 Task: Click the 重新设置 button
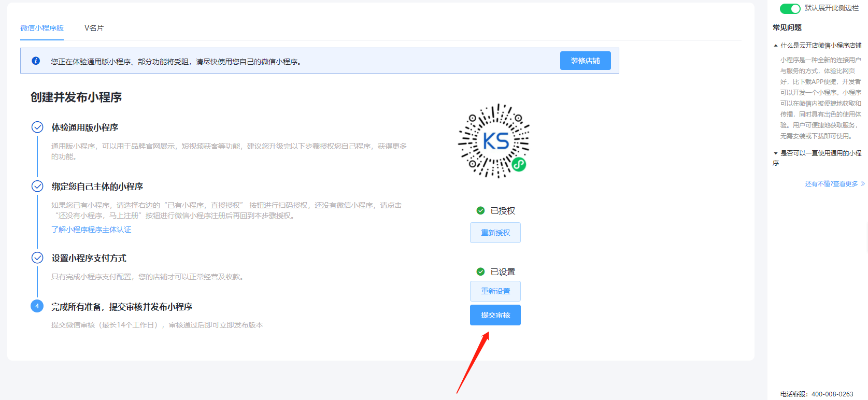pos(495,291)
